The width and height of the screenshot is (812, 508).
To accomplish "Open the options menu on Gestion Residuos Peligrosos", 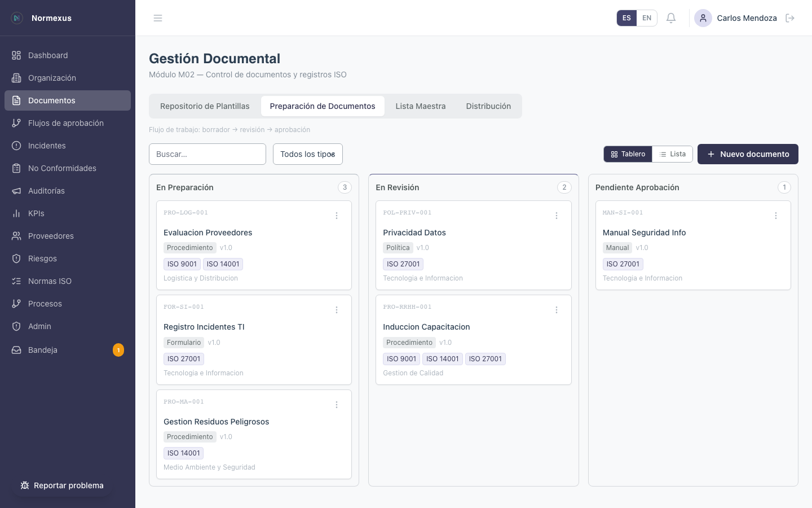I will 337,405.
